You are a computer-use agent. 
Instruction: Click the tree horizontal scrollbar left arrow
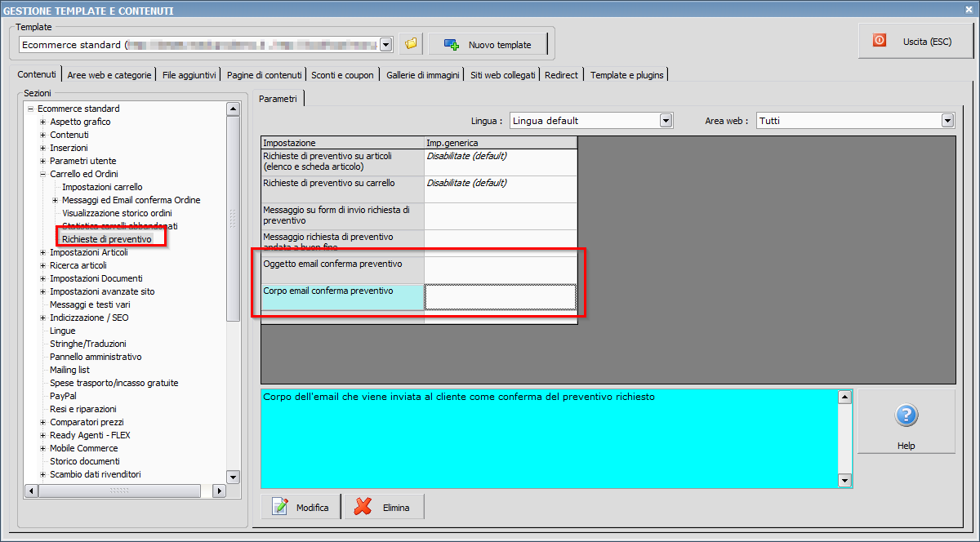tap(32, 491)
